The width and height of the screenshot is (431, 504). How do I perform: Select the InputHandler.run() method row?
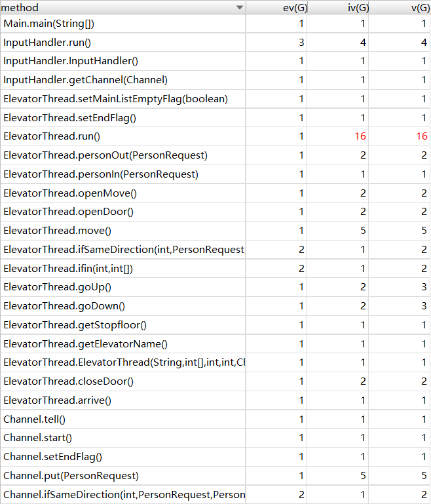coord(216,42)
